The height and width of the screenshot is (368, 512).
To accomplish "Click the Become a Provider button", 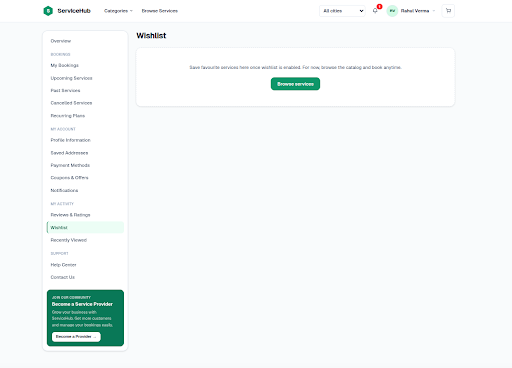I will click(x=76, y=337).
